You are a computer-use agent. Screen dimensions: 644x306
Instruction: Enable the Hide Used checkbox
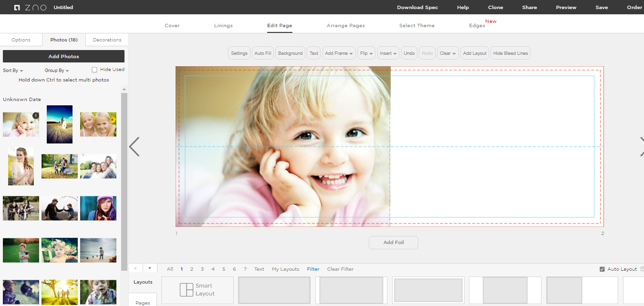(94, 70)
